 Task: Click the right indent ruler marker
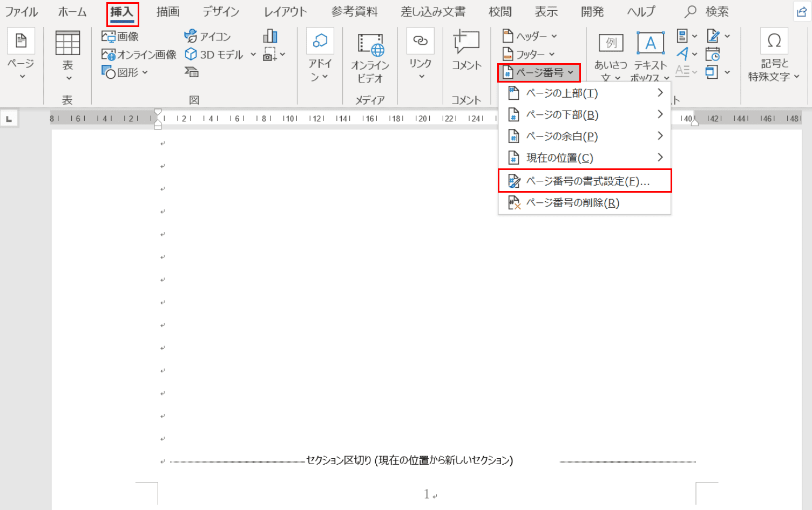click(695, 123)
